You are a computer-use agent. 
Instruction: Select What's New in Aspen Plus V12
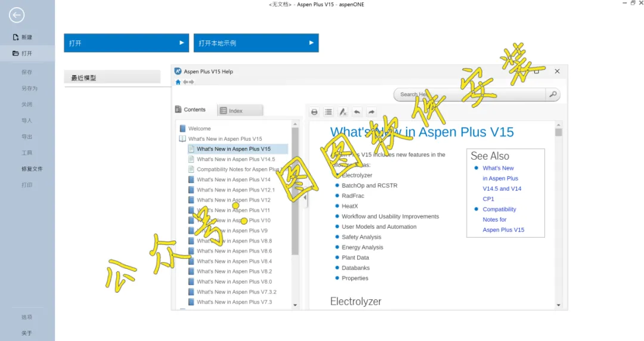pyautogui.click(x=233, y=200)
